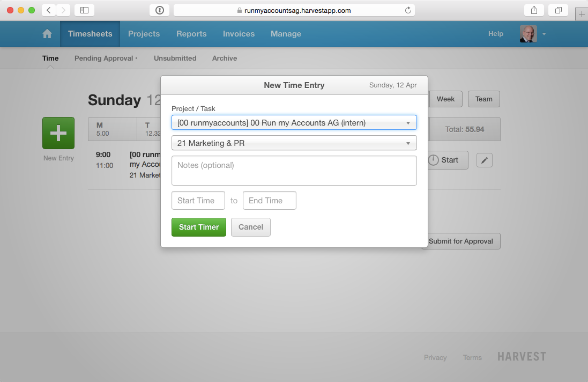Open a new Safari tab with plus
Viewport: 588px width, 382px height.
click(x=582, y=14)
